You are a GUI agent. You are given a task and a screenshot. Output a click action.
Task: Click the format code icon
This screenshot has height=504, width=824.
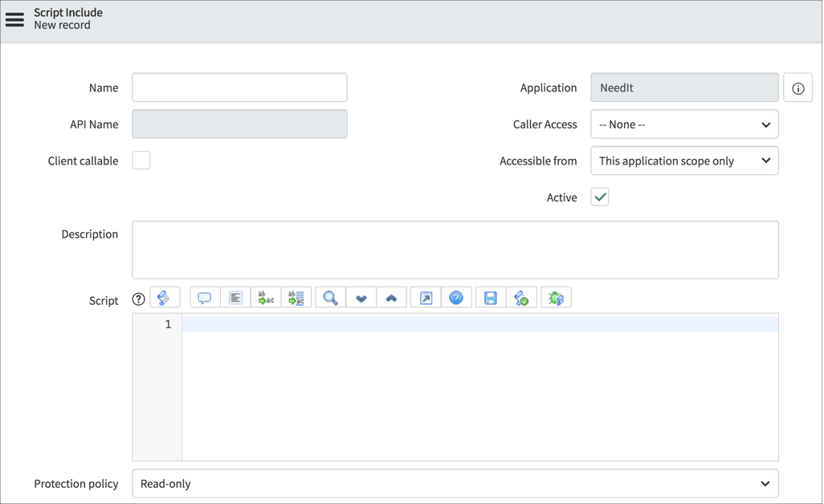[235, 297]
